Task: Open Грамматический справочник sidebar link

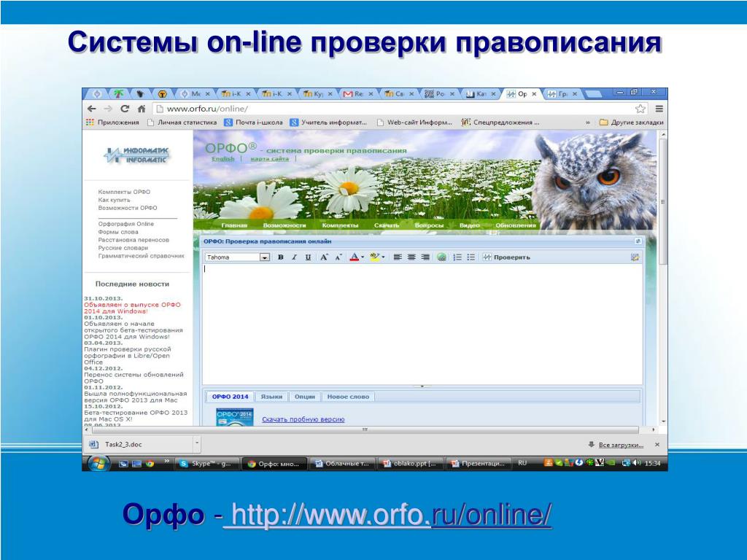Action: point(141,256)
